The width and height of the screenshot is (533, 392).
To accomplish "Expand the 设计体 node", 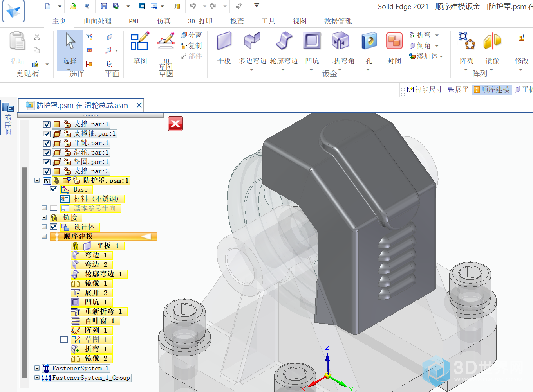I will (x=44, y=227).
